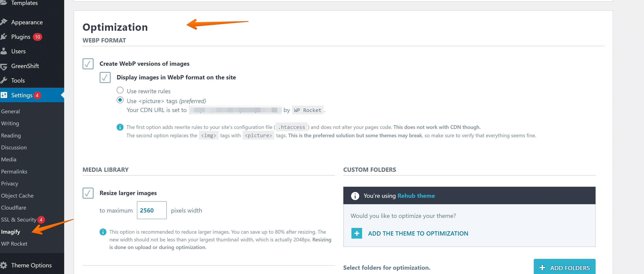Select Use rewrite rules radio button
This screenshot has width=644, height=274.
119,90
